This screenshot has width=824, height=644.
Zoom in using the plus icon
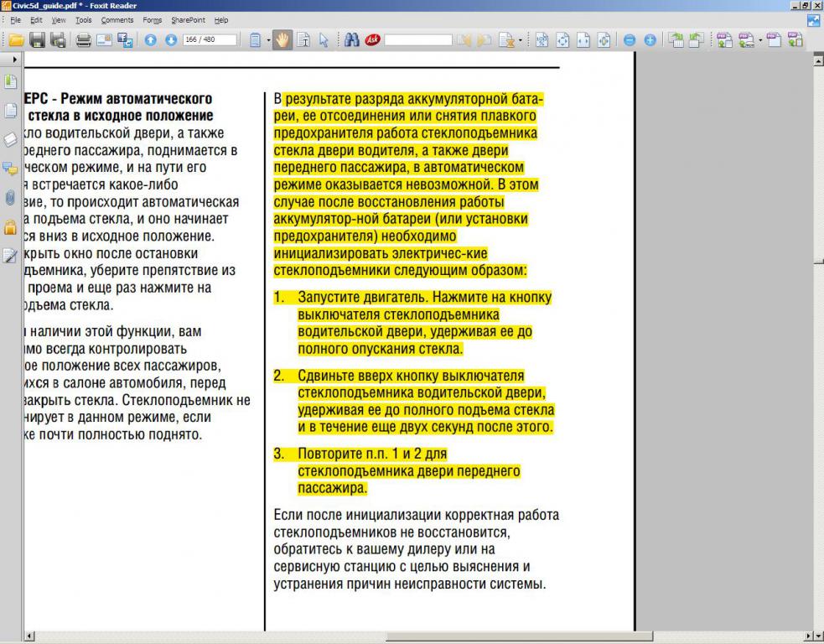point(650,39)
